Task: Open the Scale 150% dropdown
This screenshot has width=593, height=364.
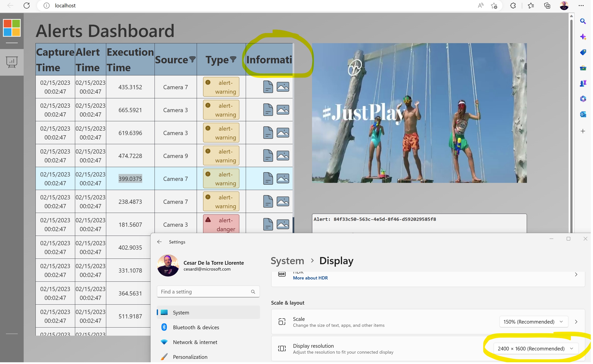Action: point(533,322)
